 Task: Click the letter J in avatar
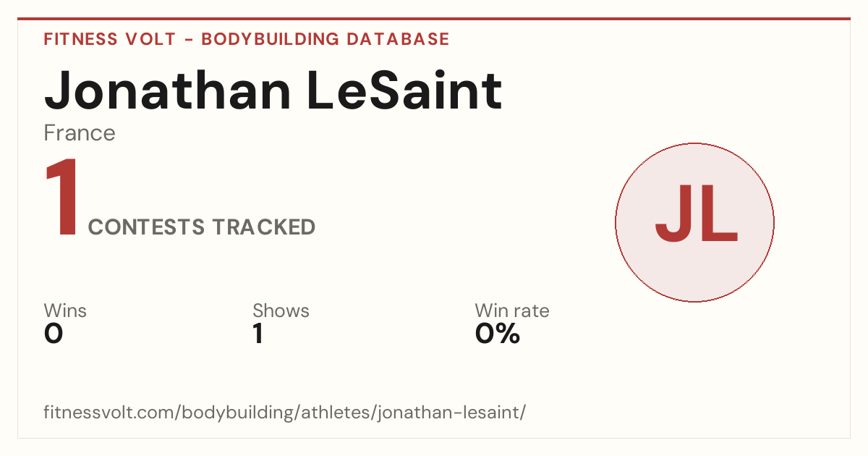(x=673, y=214)
